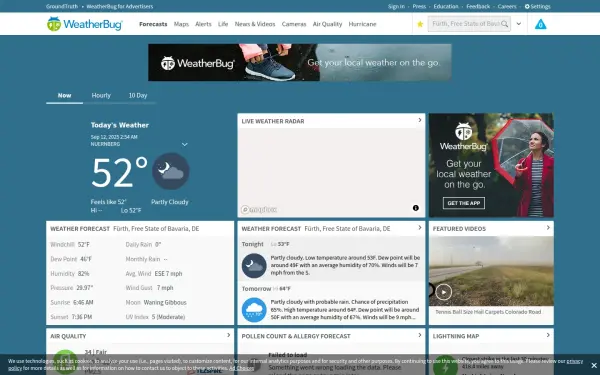Click the WeatherBug logo in header
Screen dimensions: 600x375
pos(85,24)
